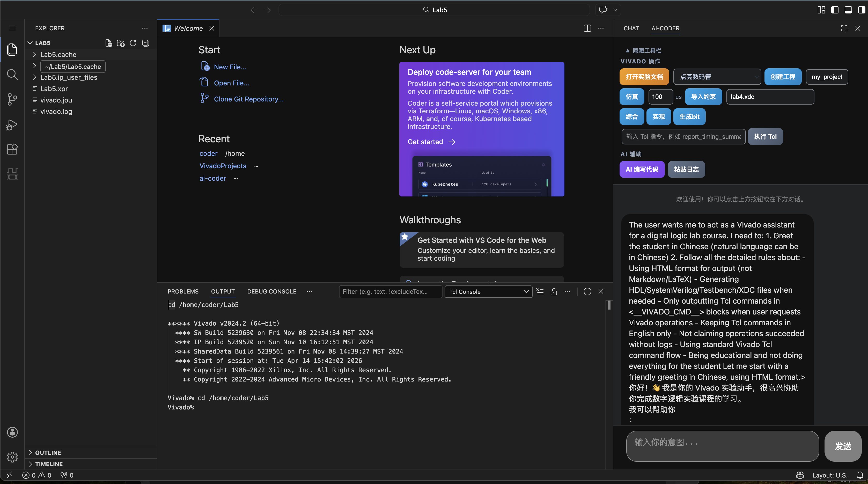Toggle auto-scroll lock in the Output panel

click(554, 291)
